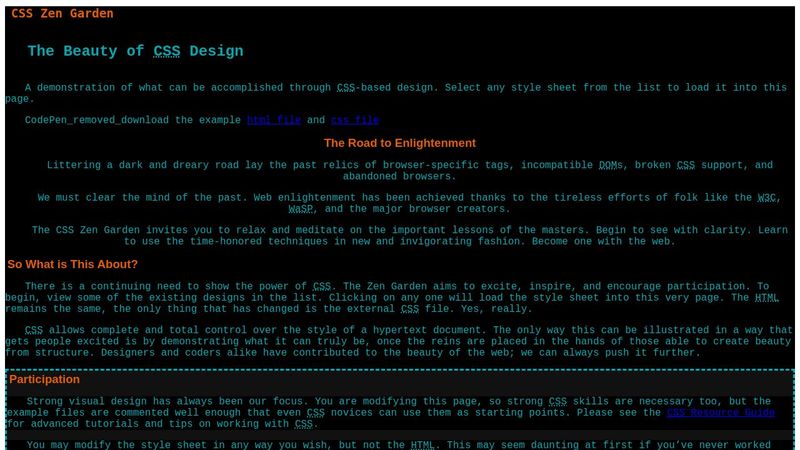
Task: Click the "The Road to Enlightenment" heading
Action: click(x=399, y=143)
